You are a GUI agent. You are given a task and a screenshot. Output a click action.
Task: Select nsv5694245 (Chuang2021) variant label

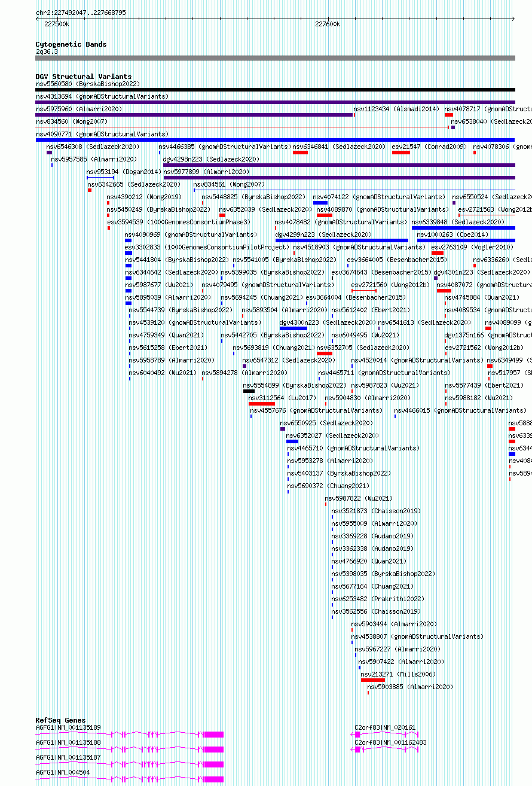click(x=262, y=297)
